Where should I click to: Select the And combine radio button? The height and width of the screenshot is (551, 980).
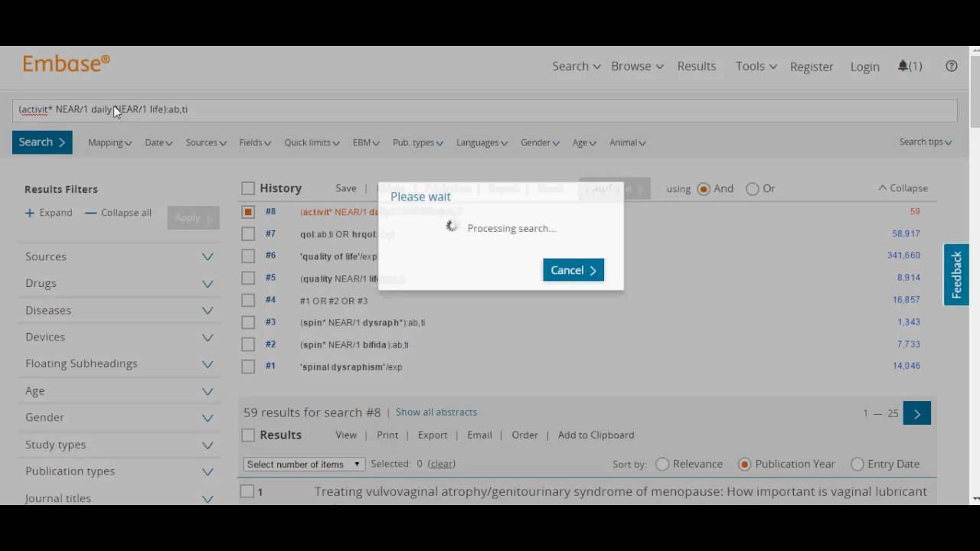click(x=704, y=188)
